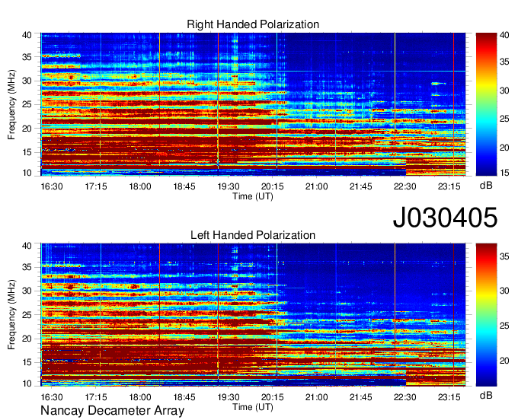The image size is (518, 420).
Task: Click 18:00 time tick under right-handed plot
Action: 140,186
